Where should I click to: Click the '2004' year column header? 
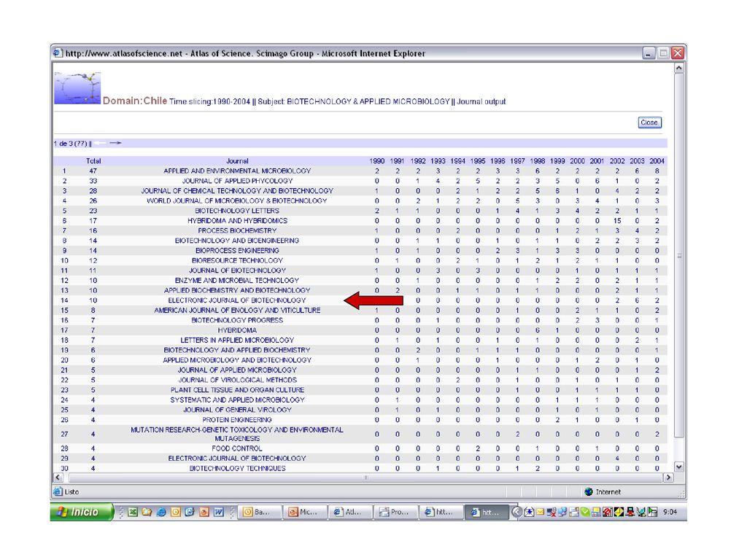pos(657,161)
